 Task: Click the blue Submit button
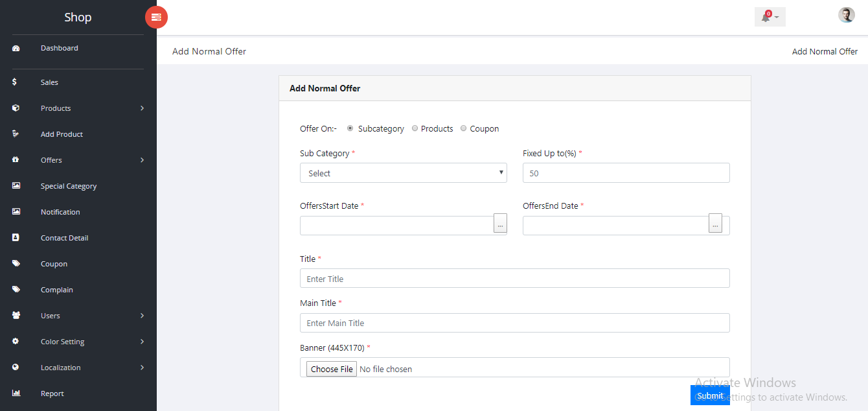point(710,395)
